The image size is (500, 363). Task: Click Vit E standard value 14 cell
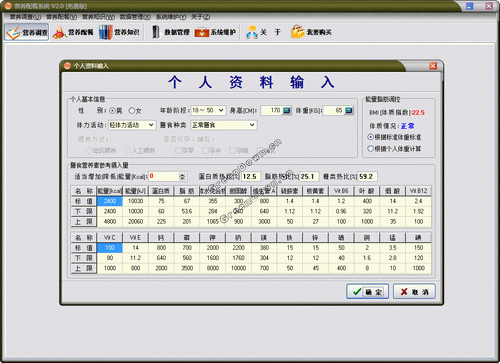point(135,248)
